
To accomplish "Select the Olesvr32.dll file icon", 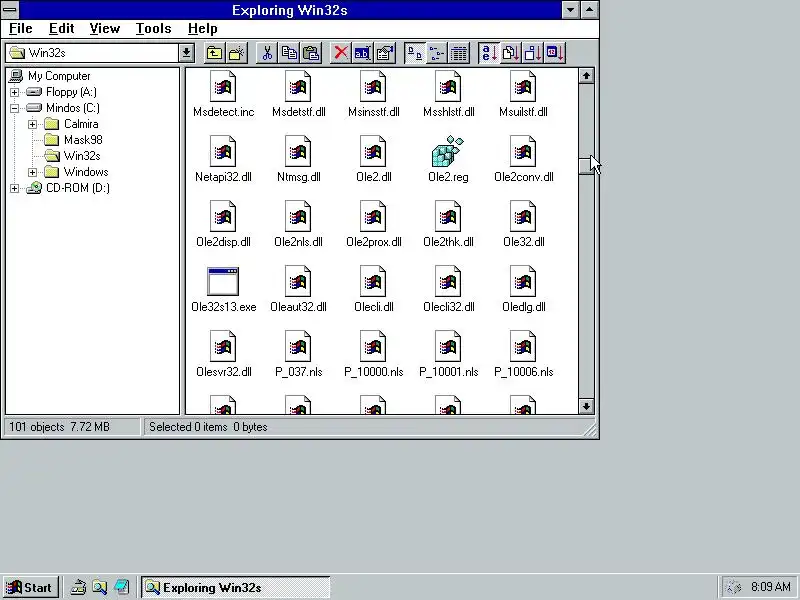I will (x=223, y=346).
